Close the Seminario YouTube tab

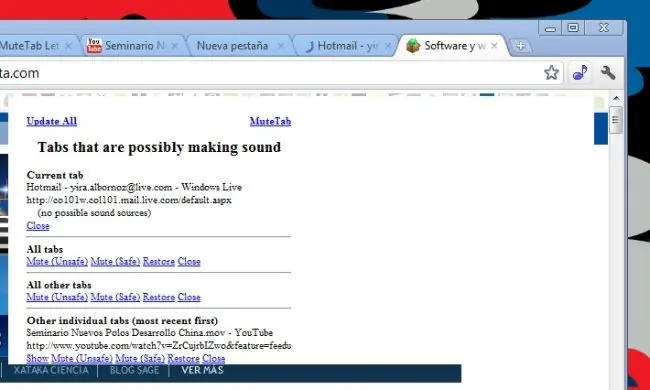click(175, 46)
